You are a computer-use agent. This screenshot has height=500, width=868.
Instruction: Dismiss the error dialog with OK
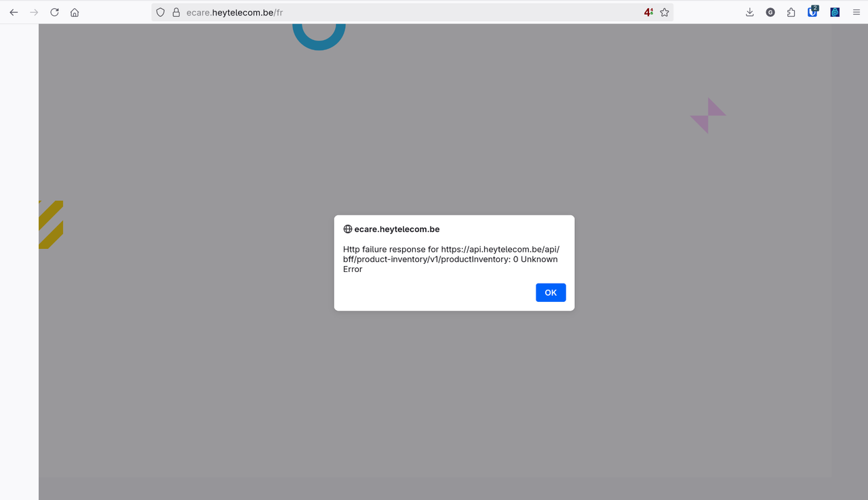click(551, 292)
